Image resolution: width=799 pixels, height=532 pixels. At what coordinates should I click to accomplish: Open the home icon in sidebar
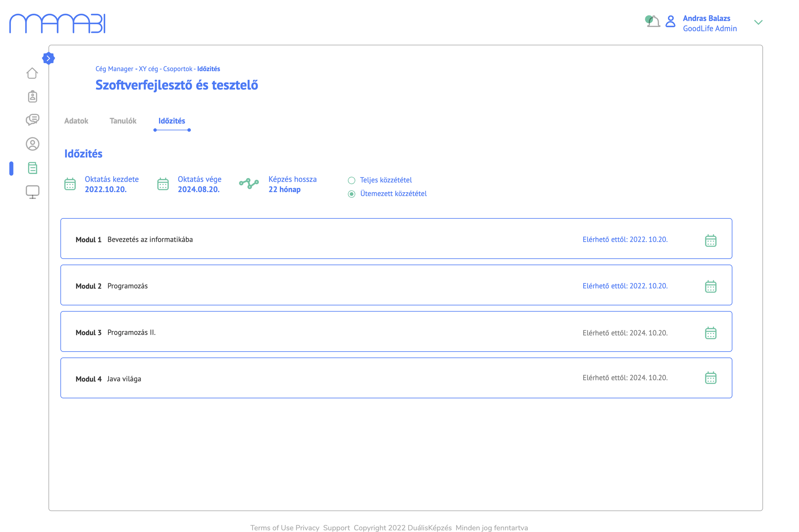32,73
